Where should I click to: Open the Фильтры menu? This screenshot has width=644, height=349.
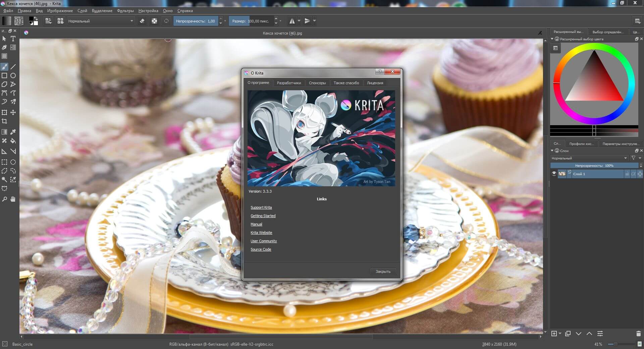coord(125,11)
